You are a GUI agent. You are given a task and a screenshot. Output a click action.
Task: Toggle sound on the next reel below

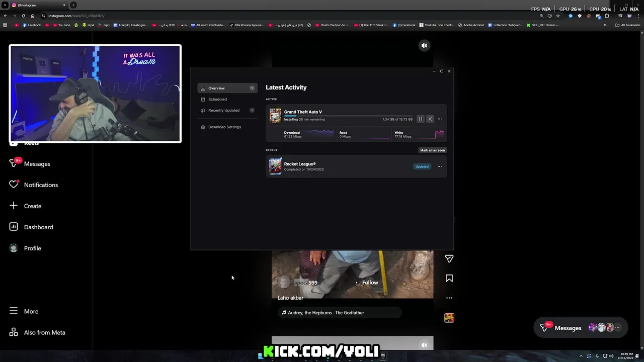click(x=424, y=345)
